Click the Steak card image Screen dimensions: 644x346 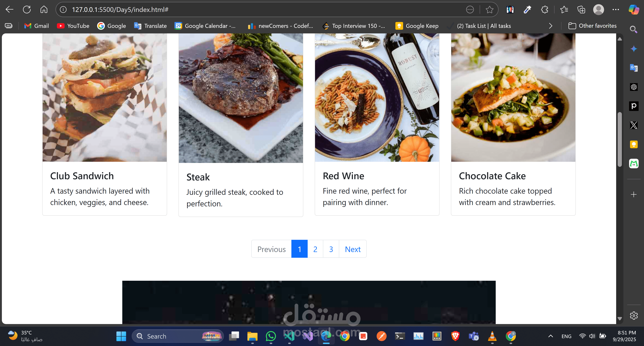[x=241, y=98]
